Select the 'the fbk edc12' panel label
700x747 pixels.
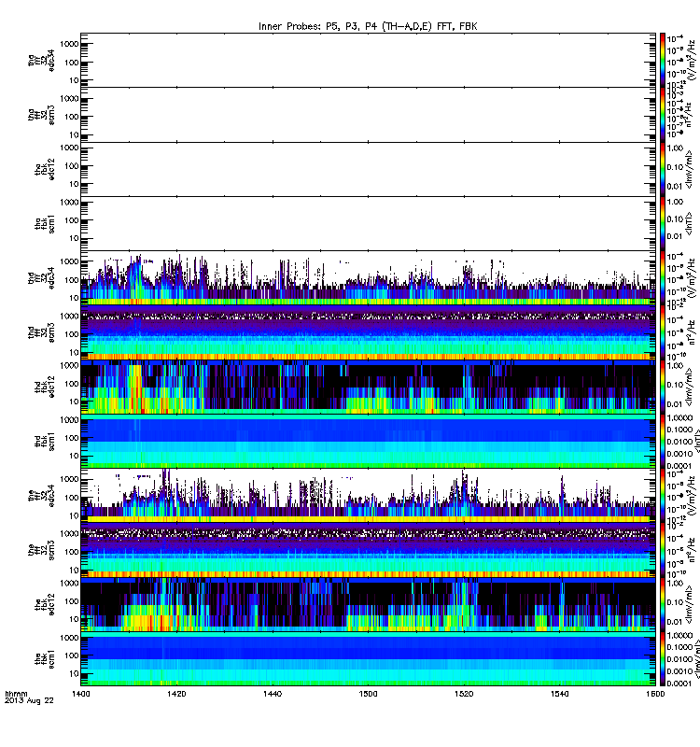pyautogui.click(x=45, y=605)
